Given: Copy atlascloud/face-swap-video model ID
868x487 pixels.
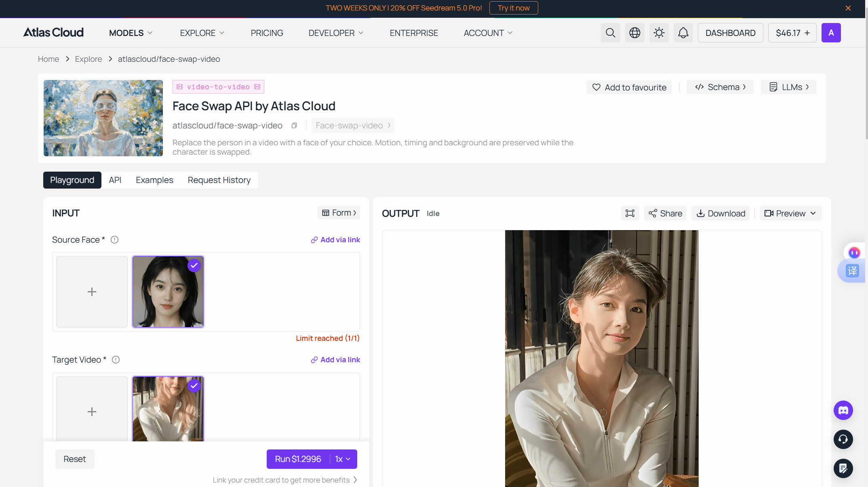Looking at the screenshot, I should 294,126.
